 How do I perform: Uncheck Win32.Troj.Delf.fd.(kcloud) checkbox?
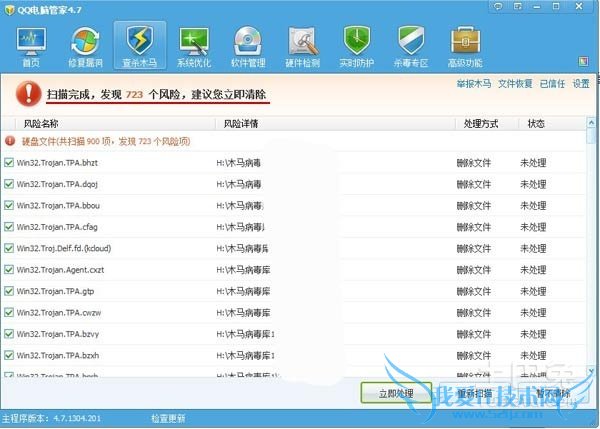click(9, 248)
